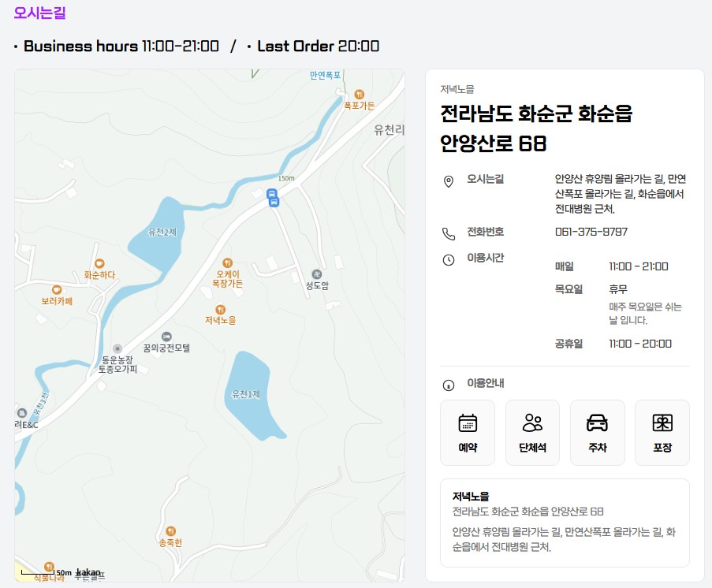
Task: Click the 유천2제 reservoir label
Action: coord(162,232)
